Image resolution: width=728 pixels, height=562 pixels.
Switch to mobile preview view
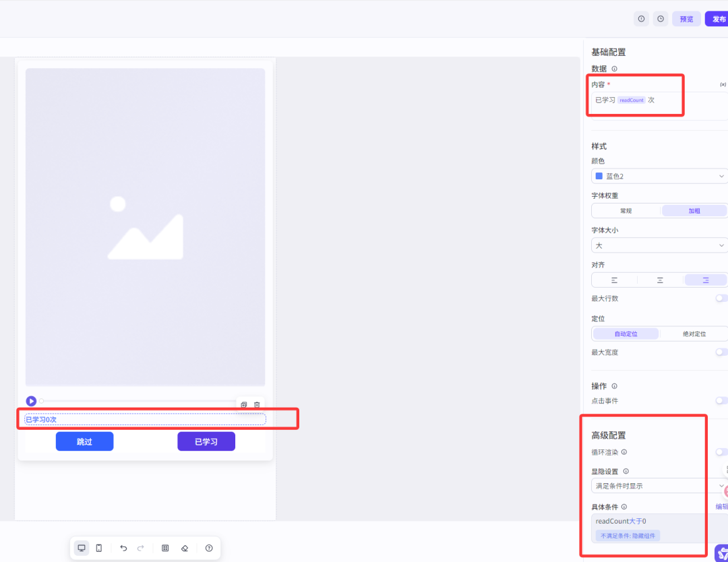(x=99, y=548)
